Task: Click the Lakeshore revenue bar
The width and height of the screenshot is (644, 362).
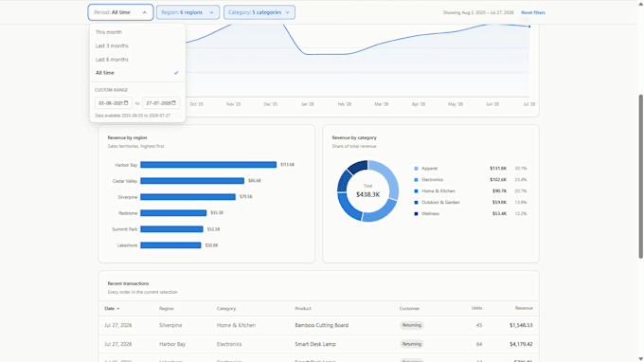Action: pyautogui.click(x=170, y=245)
